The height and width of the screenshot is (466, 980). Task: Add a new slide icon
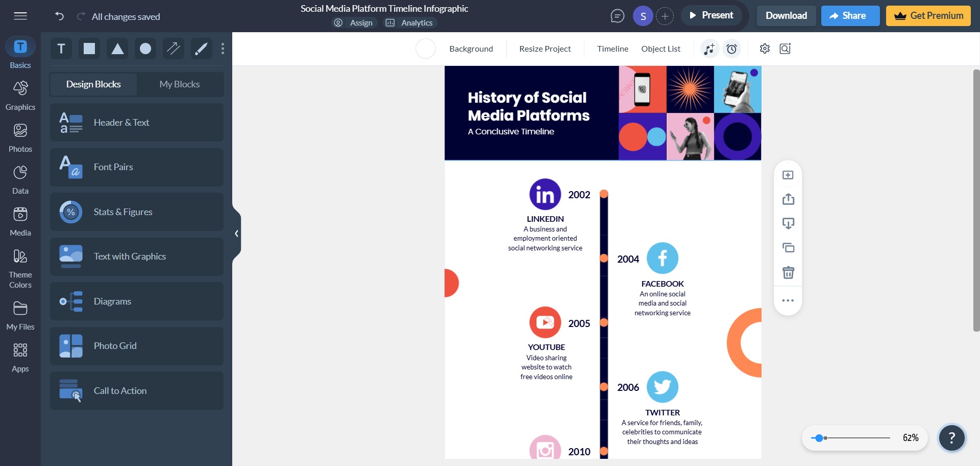pos(788,175)
